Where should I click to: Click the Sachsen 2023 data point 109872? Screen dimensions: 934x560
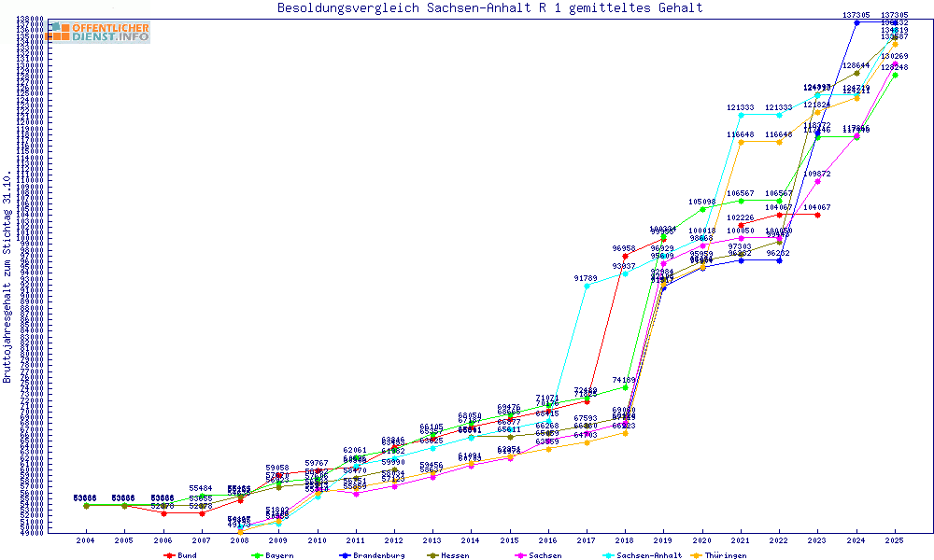click(x=818, y=181)
